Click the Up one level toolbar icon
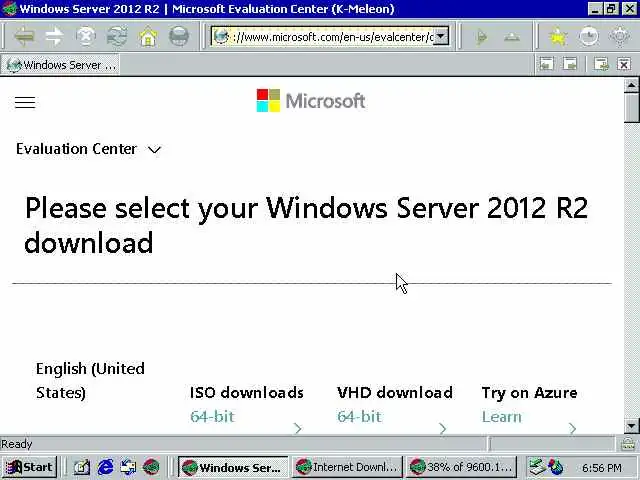The image size is (640, 480). (512, 38)
